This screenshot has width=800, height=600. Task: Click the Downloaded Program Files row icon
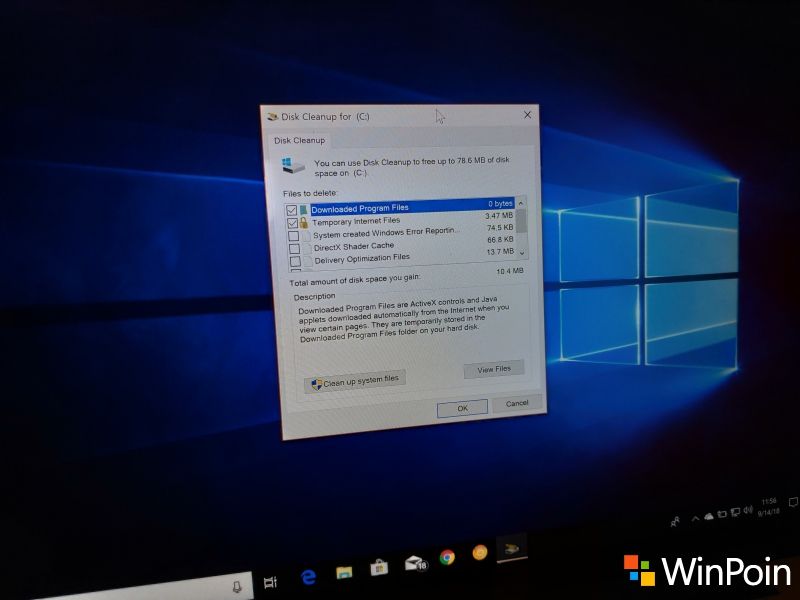[x=304, y=210]
